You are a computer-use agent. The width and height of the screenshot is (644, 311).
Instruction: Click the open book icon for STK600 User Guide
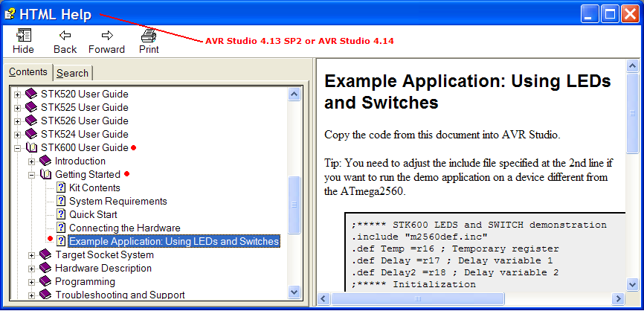(31, 147)
